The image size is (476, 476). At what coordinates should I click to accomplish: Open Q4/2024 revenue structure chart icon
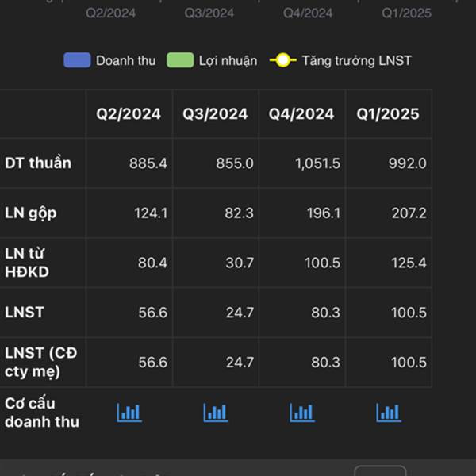(x=302, y=413)
